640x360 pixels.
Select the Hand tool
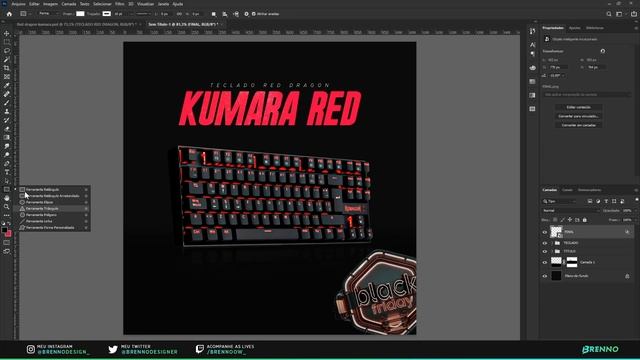[x=7, y=198]
